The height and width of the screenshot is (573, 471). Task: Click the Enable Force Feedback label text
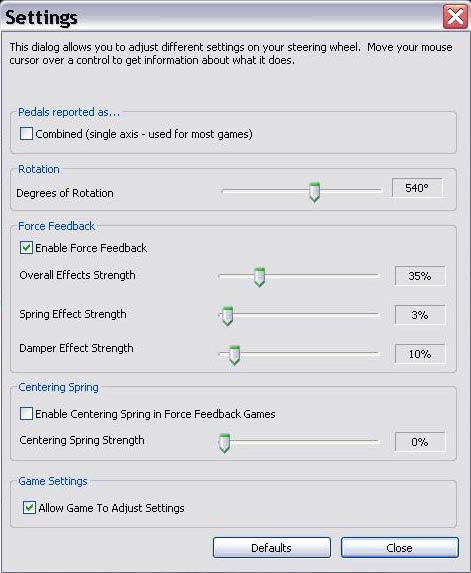(x=91, y=248)
